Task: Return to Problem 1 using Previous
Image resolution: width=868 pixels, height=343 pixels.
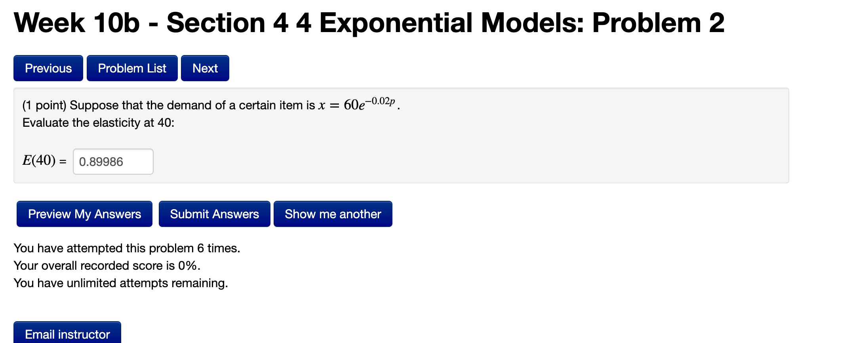Action: point(48,68)
